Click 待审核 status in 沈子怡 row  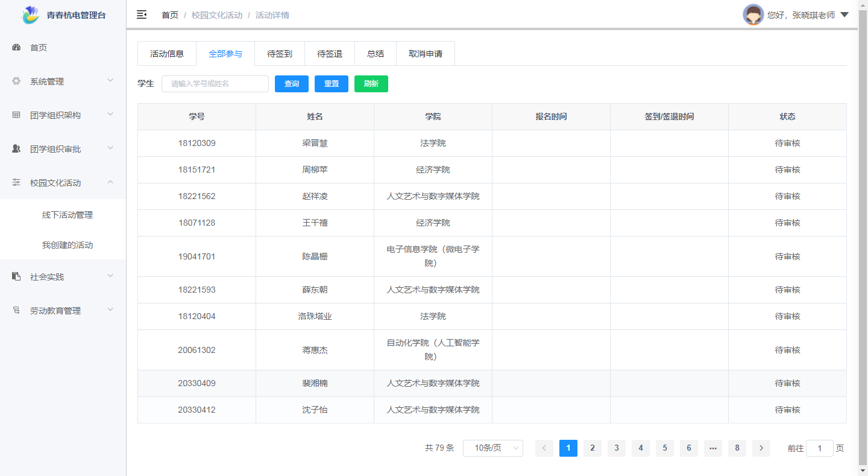(787, 410)
